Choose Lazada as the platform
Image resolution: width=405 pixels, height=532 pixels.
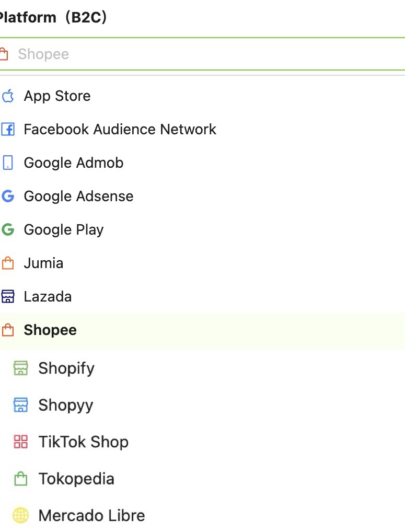pyautogui.click(x=48, y=297)
